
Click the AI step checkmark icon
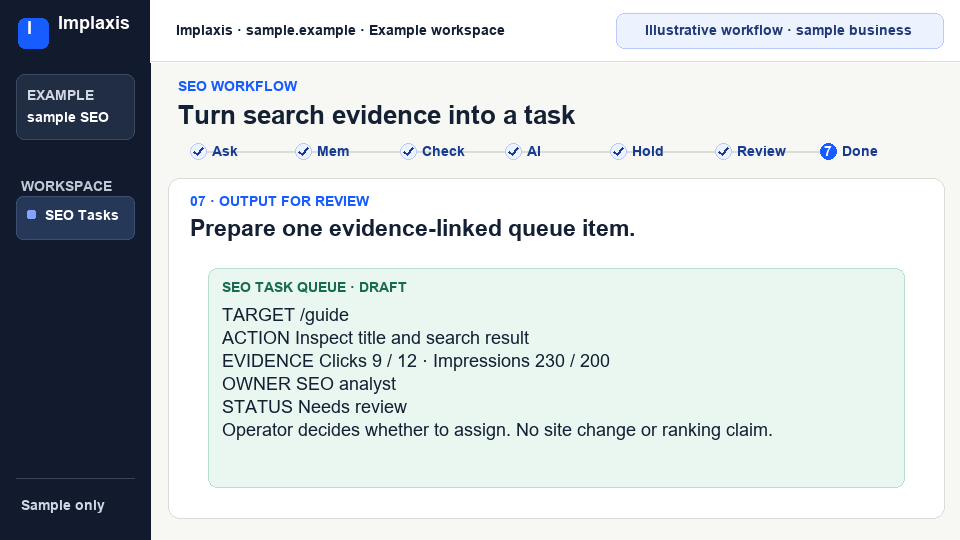click(513, 152)
